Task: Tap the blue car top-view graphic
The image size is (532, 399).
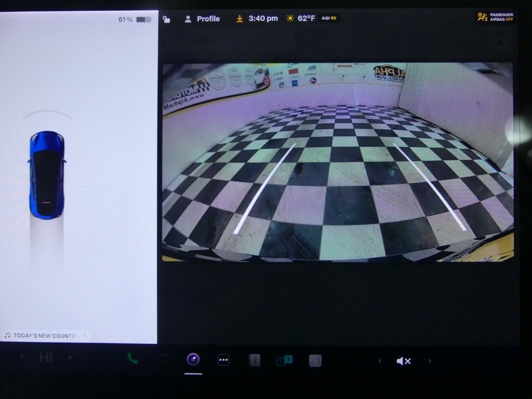Action: pyautogui.click(x=47, y=175)
